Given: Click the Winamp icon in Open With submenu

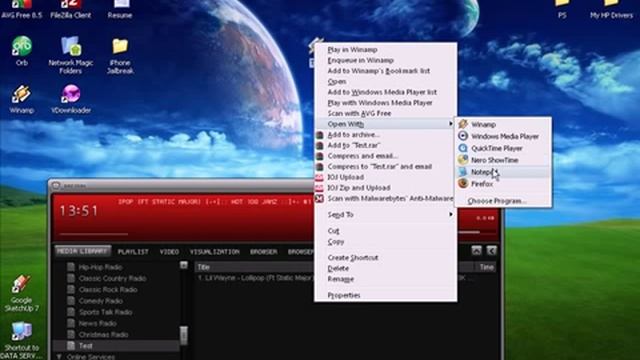Looking at the screenshot, I should pos(463,124).
